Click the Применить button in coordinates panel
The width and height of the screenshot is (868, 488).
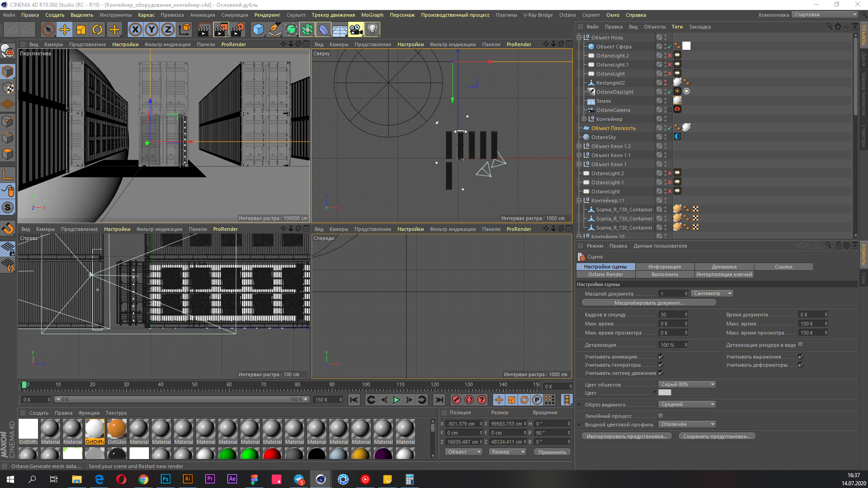tap(551, 452)
